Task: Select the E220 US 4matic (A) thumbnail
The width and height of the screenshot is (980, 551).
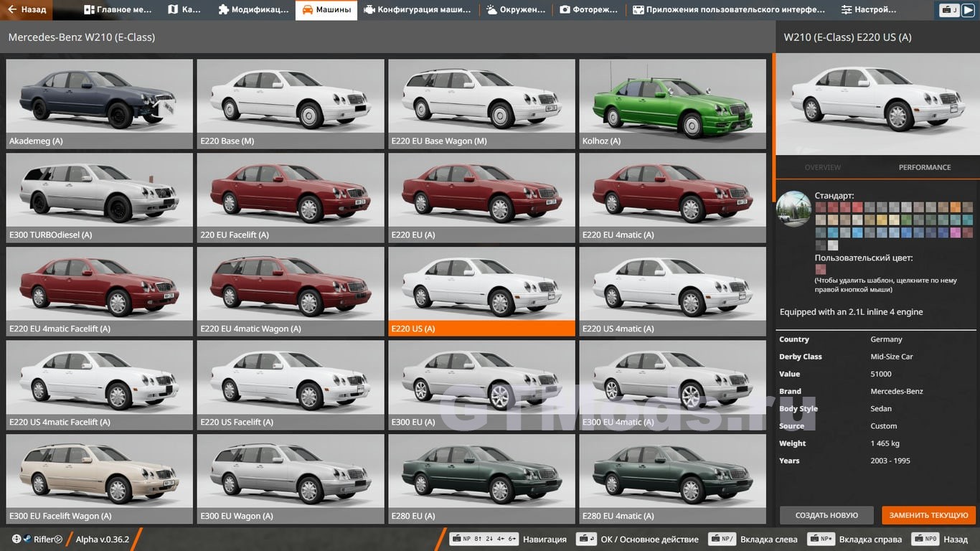Action: point(673,291)
